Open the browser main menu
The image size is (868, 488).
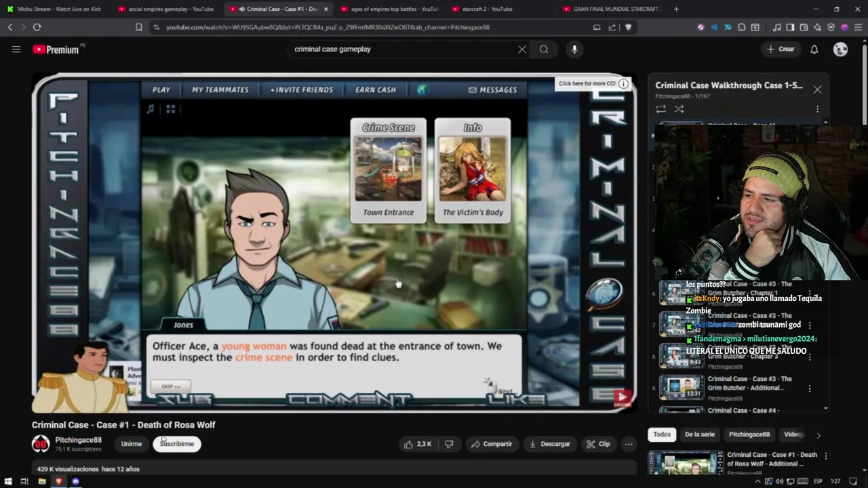click(857, 27)
